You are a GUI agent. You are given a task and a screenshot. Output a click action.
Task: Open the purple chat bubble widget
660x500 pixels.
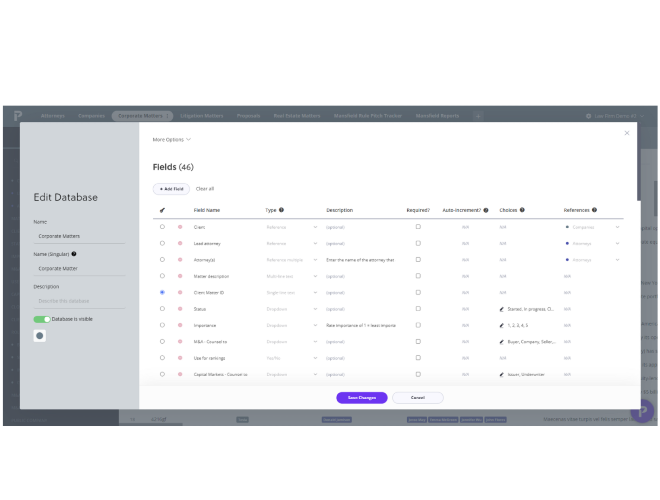(x=642, y=411)
